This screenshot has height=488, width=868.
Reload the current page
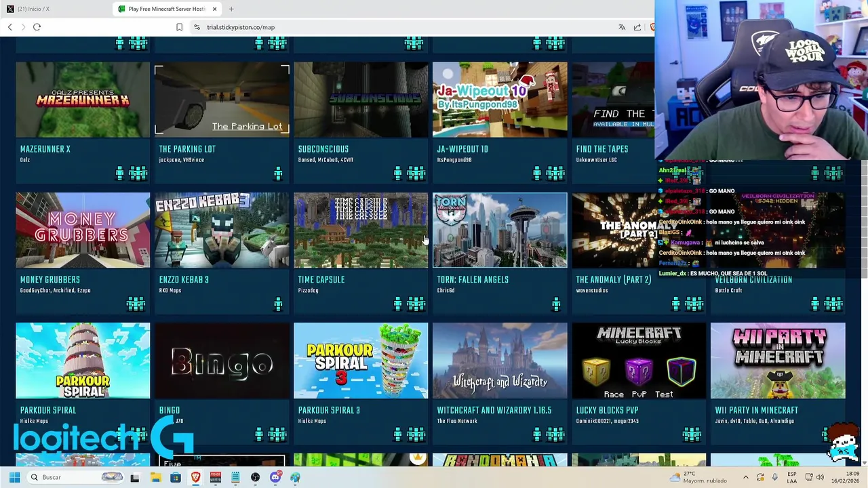click(x=37, y=27)
